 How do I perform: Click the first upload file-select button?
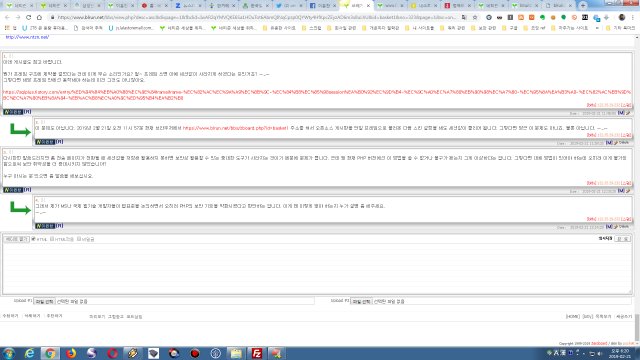tap(44, 301)
